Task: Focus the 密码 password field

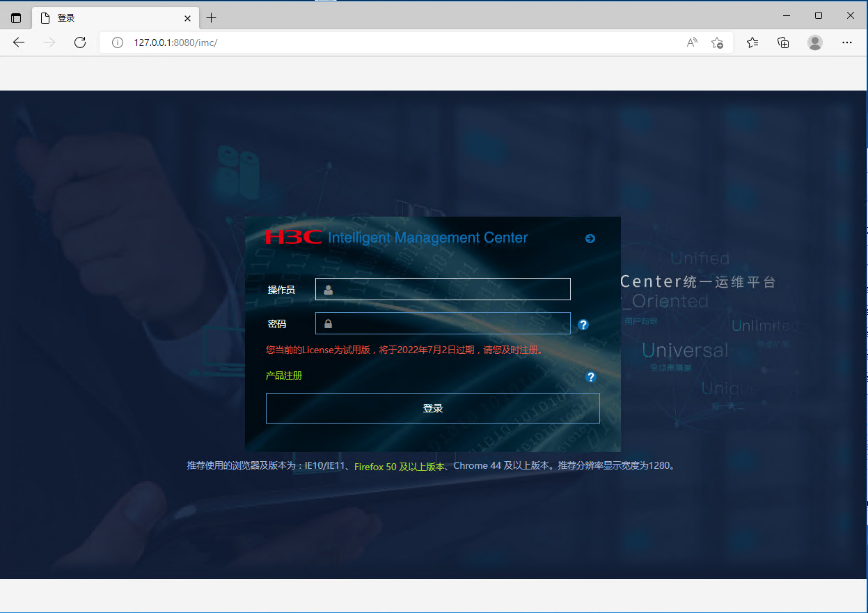Action: 443,323
